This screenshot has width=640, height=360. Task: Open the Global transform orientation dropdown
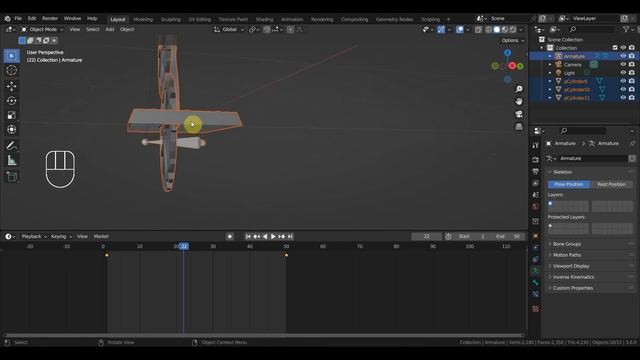pos(229,29)
